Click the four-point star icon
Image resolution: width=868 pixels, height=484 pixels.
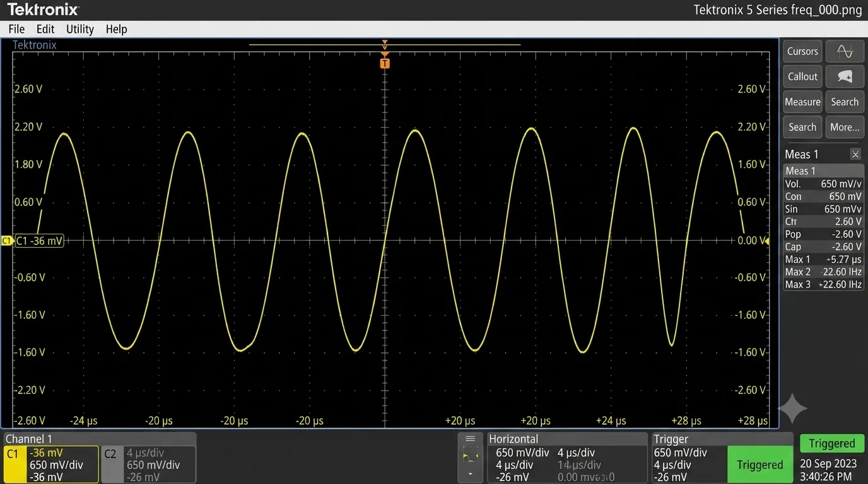click(792, 408)
